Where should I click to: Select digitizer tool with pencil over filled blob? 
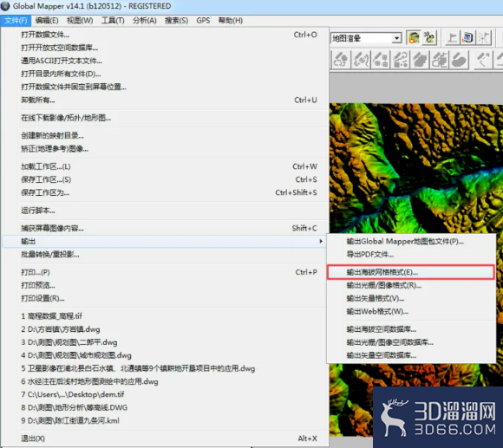tap(459, 60)
